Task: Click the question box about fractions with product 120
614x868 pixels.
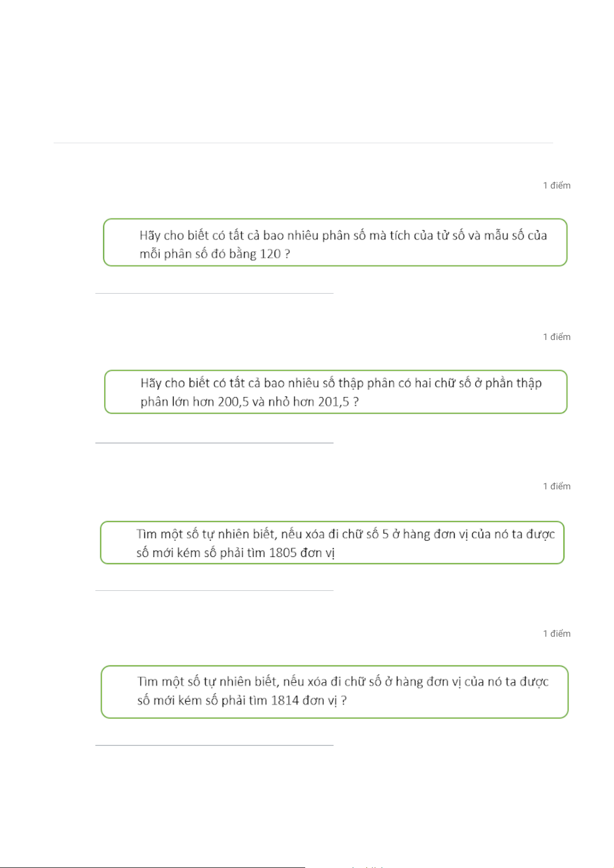Action: tap(335, 242)
